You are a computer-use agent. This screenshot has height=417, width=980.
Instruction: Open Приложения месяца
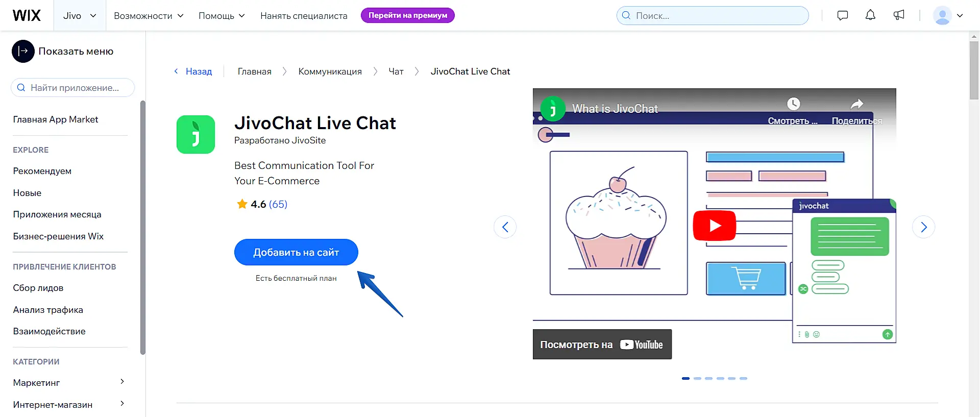click(x=57, y=214)
